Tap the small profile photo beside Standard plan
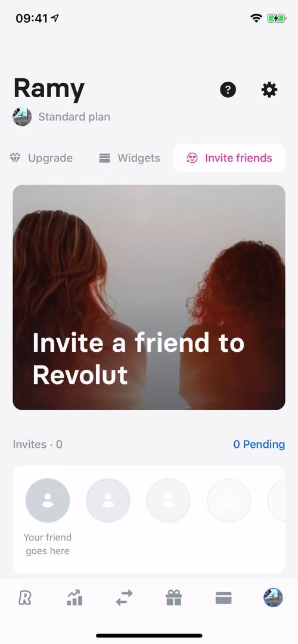 (x=22, y=117)
